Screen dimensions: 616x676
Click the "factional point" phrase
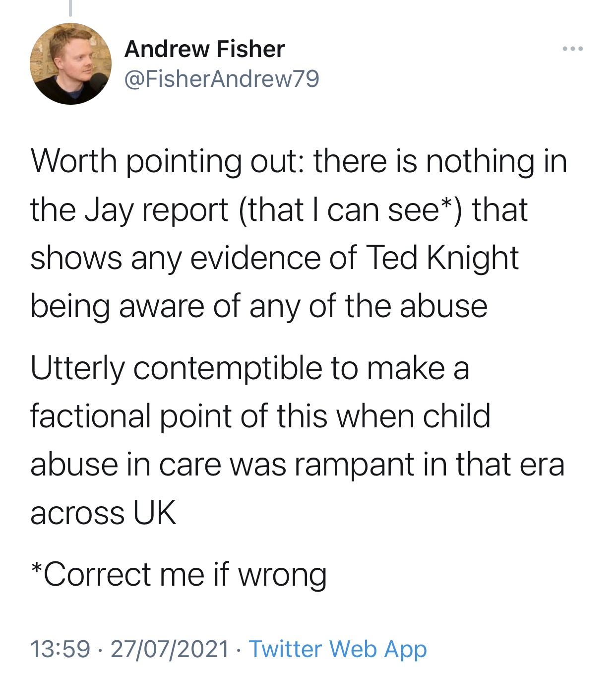point(131,416)
